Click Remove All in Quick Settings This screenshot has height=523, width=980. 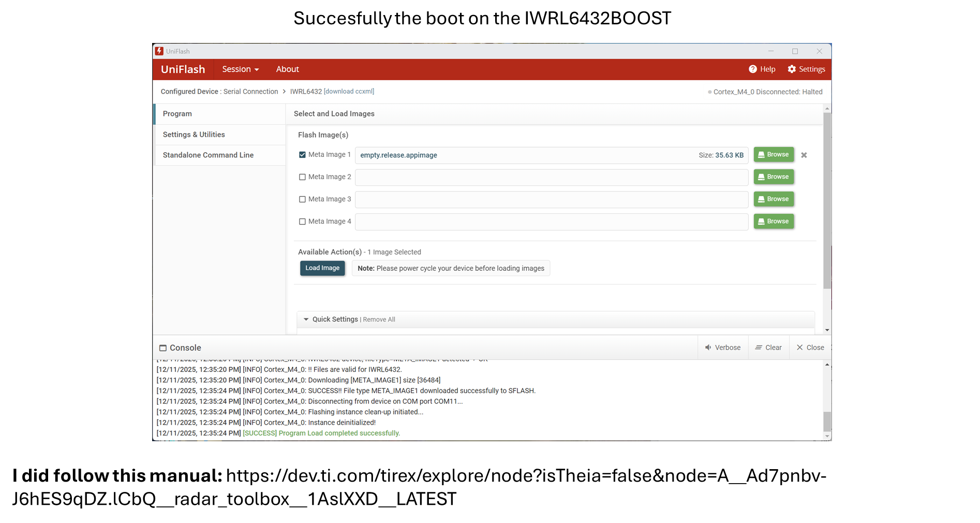click(x=379, y=319)
